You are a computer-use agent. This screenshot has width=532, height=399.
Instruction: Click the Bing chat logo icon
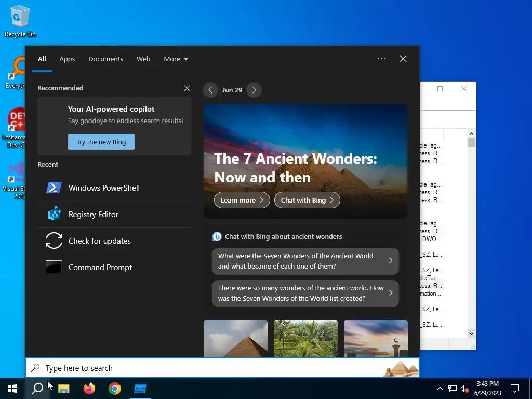coord(217,236)
